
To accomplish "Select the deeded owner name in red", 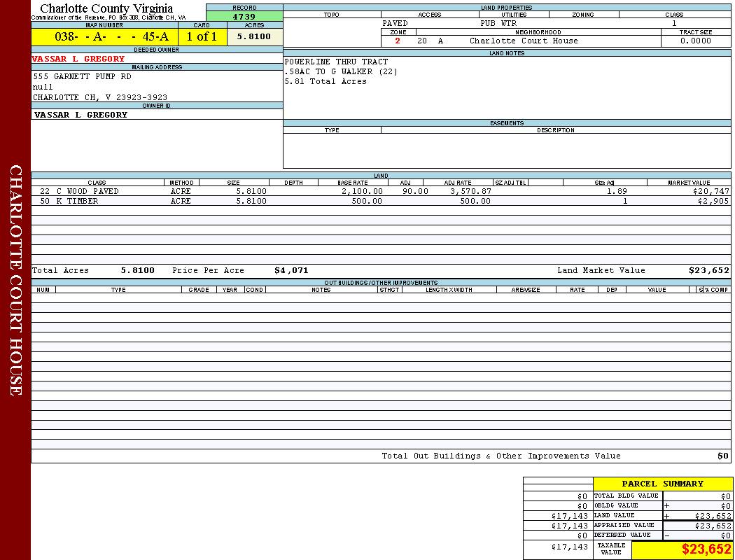I will pos(79,59).
